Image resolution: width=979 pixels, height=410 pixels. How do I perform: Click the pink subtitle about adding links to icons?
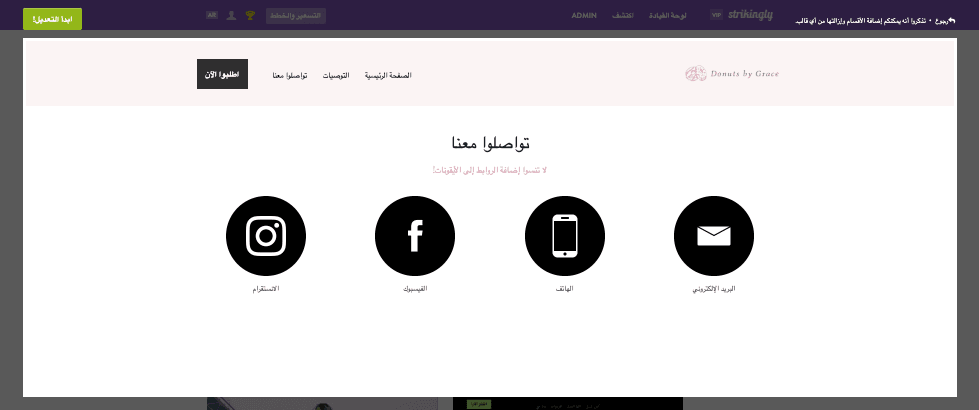(x=490, y=170)
